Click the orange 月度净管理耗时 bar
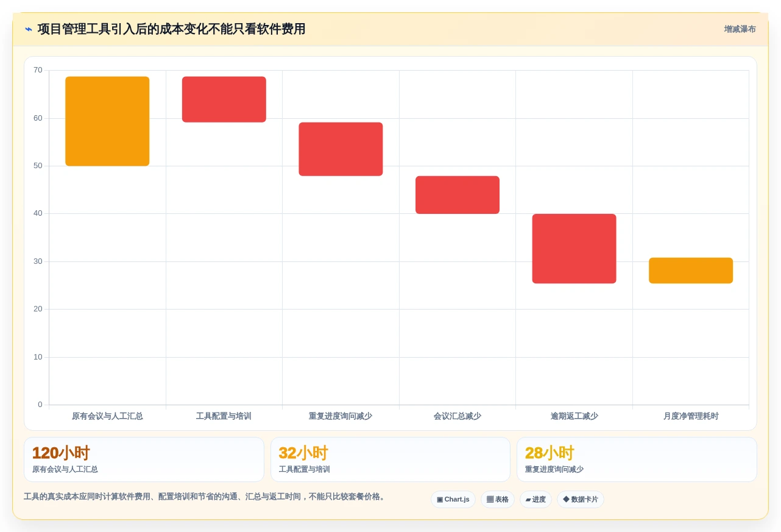781x532 pixels. click(x=691, y=271)
